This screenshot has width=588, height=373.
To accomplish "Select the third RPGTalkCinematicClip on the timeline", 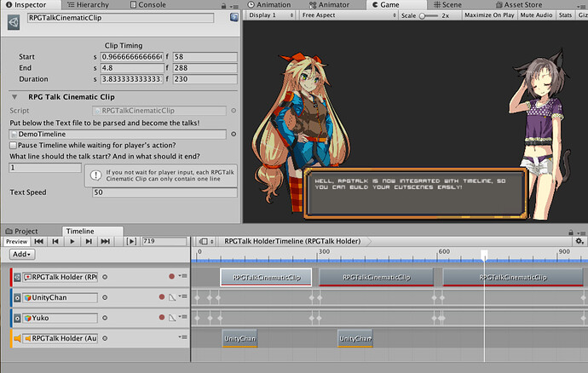I will point(513,278).
